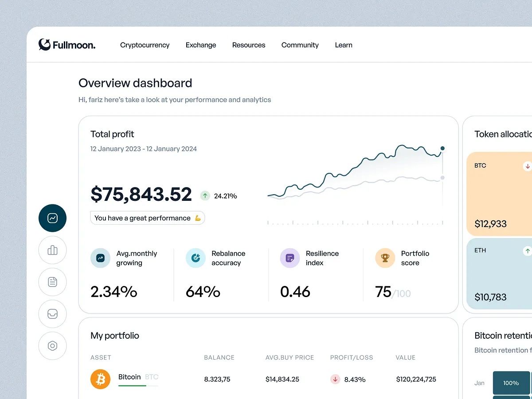Click the Rebalance accuracy pie icon
Viewport: 532px width, 399px height.
click(196, 258)
